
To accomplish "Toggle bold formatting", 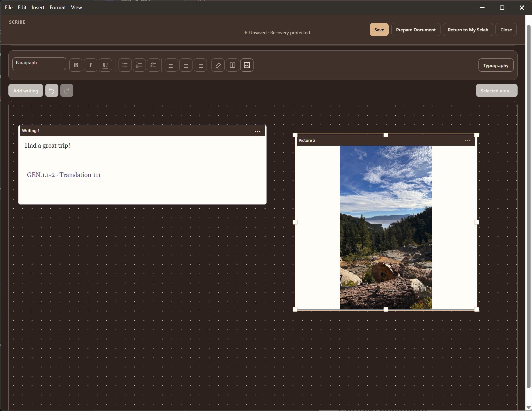I will click(76, 65).
